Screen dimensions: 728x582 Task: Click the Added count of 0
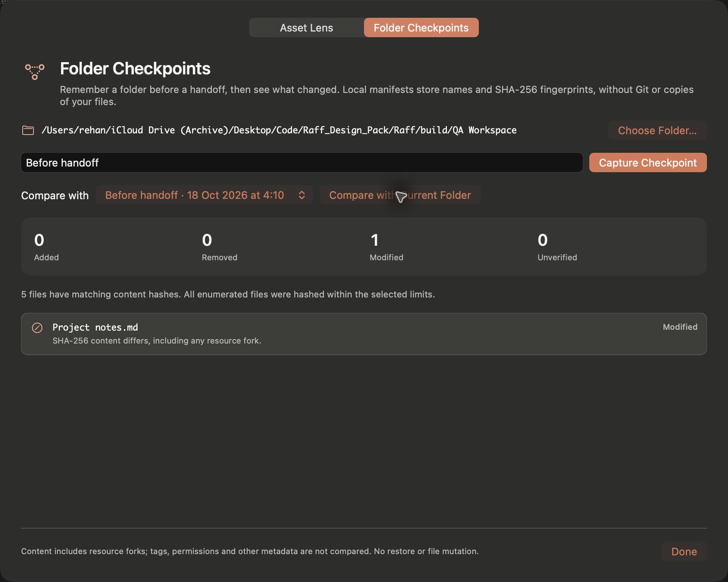pos(39,240)
